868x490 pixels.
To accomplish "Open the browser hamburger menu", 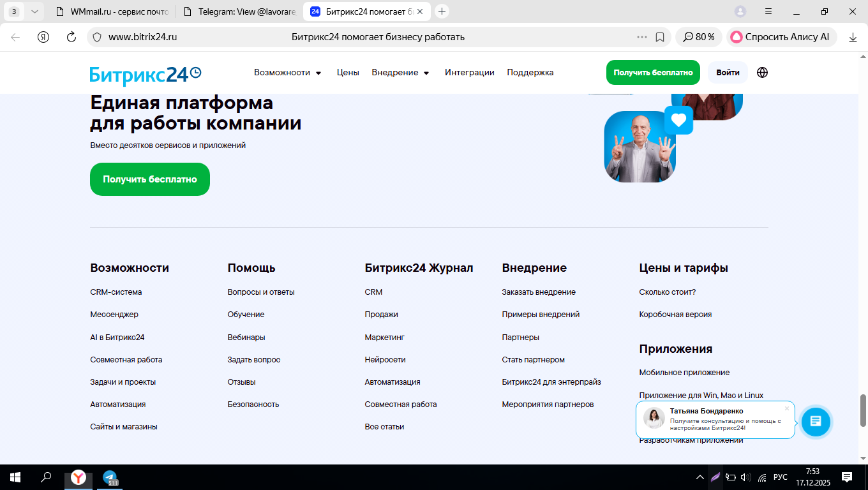I will (x=768, y=11).
